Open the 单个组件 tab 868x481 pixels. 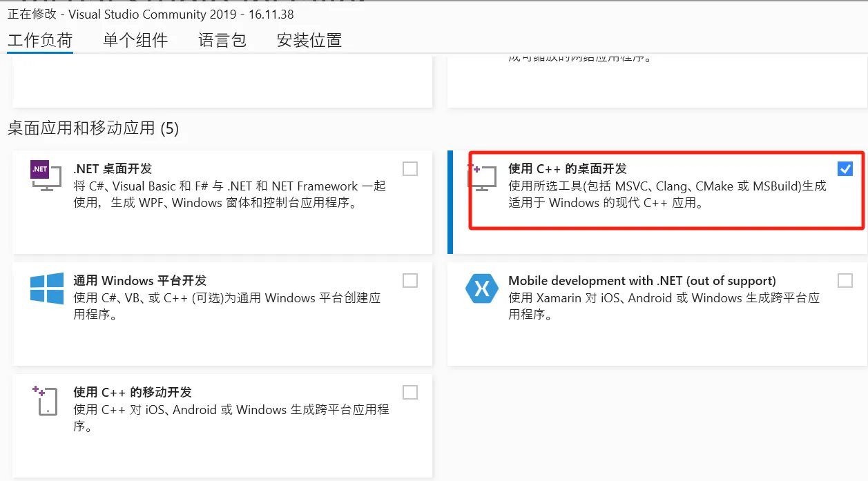pyautogui.click(x=135, y=40)
